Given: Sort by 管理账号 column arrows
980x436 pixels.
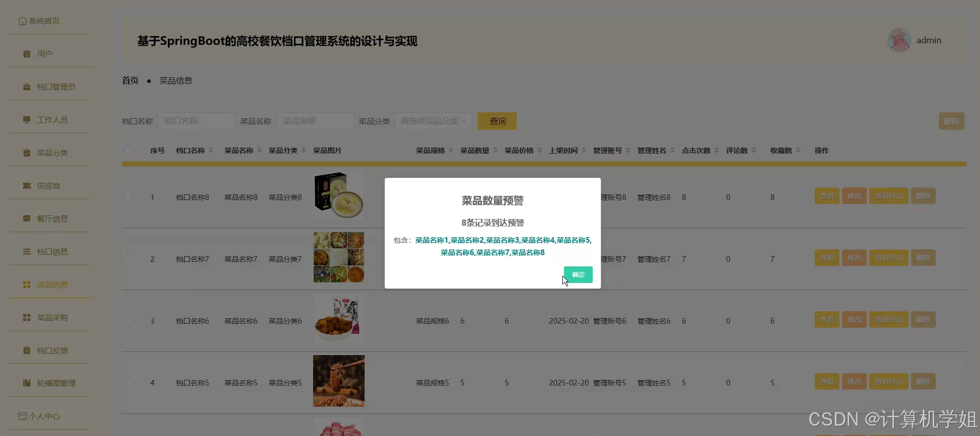Looking at the screenshot, I should coord(628,150).
